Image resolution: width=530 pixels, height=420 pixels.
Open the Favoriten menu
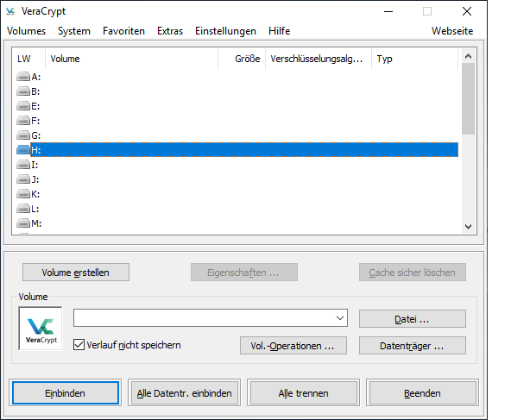[123, 31]
